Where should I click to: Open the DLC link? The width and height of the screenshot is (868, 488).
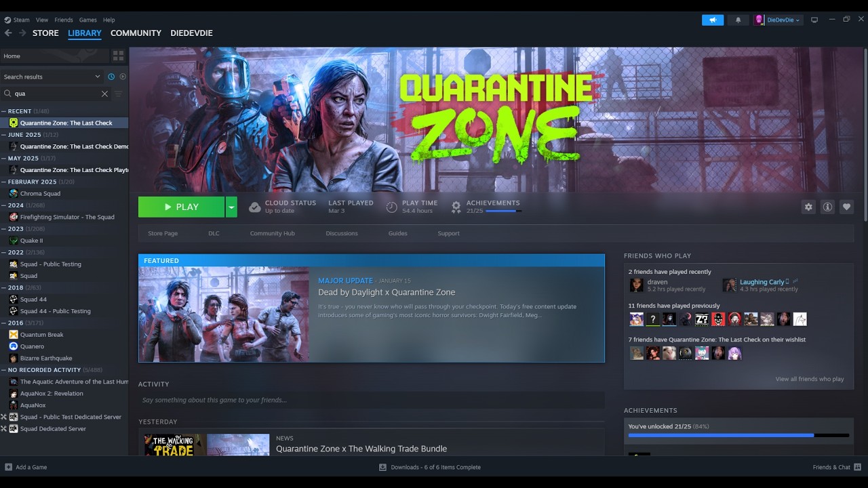(x=214, y=233)
